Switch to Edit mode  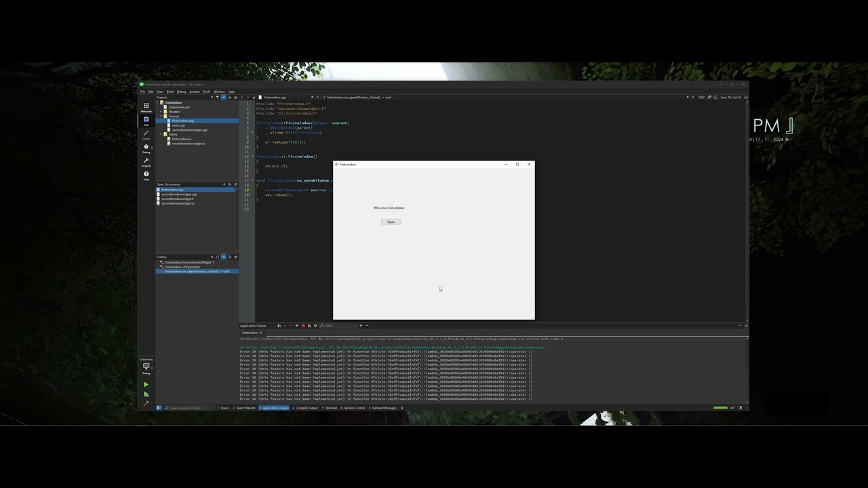click(x=146, y=121)
